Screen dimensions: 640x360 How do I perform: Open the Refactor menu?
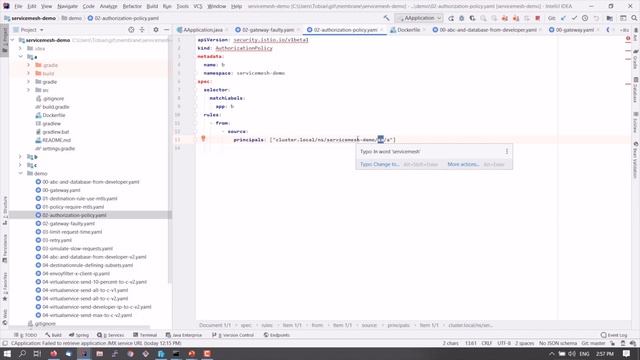tap(132, 6)
